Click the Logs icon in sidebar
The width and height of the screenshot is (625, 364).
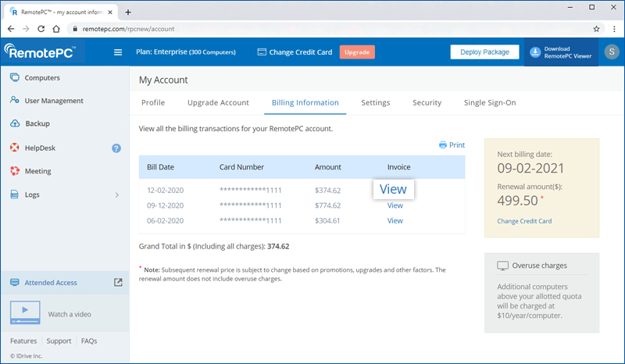14,194
